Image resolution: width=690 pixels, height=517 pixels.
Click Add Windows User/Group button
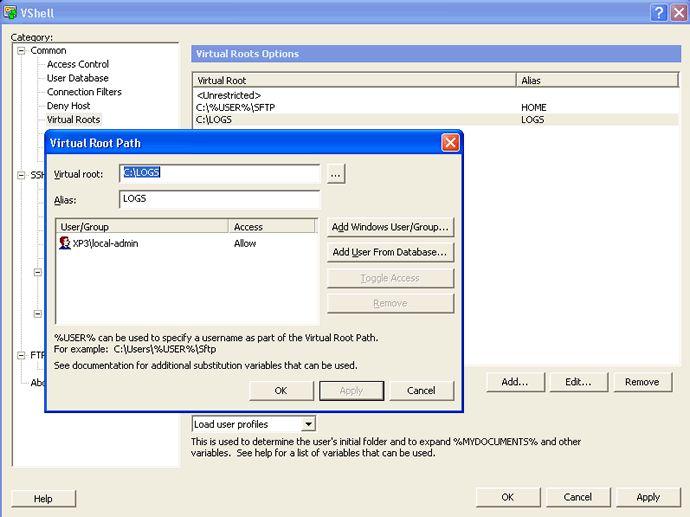390,227
